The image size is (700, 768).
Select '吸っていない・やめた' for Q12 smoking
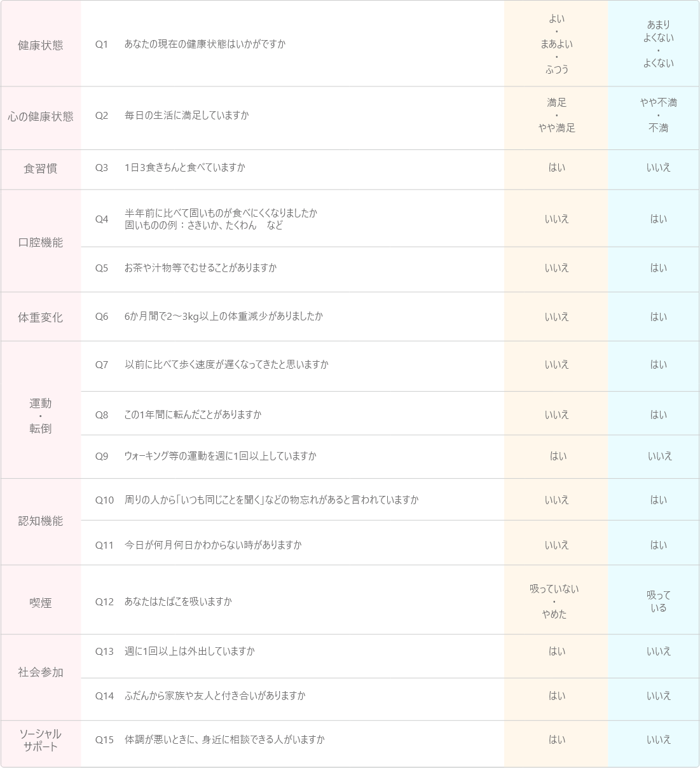coord(554,601)
